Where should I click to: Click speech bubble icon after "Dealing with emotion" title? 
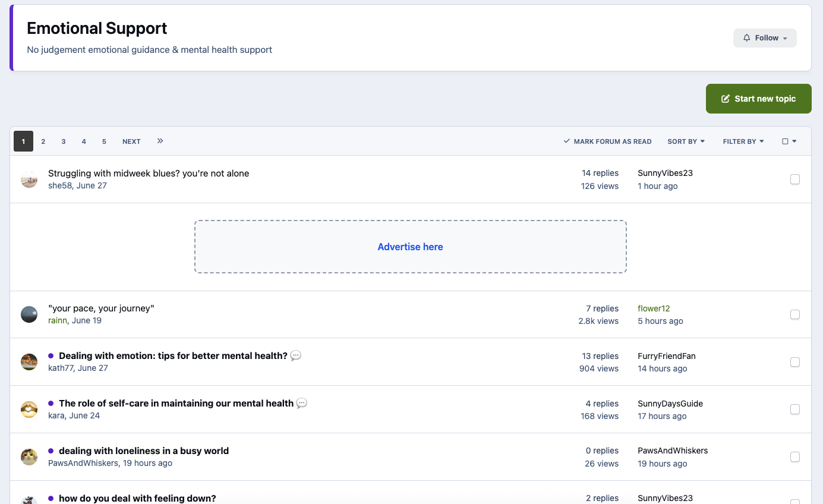296,356
